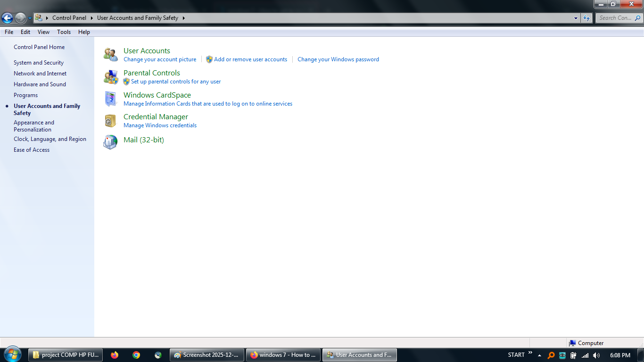The width and height of the screenshot is (644, 362).
Task: Open Hardware and Sound category
Action: coord(40,84)
